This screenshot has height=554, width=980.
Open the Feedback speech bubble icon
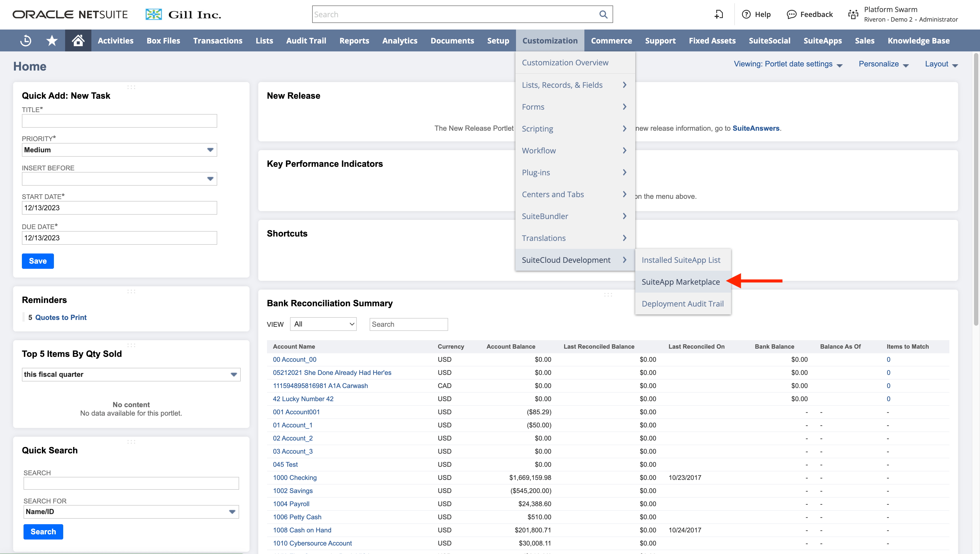(x=791, y=14)
